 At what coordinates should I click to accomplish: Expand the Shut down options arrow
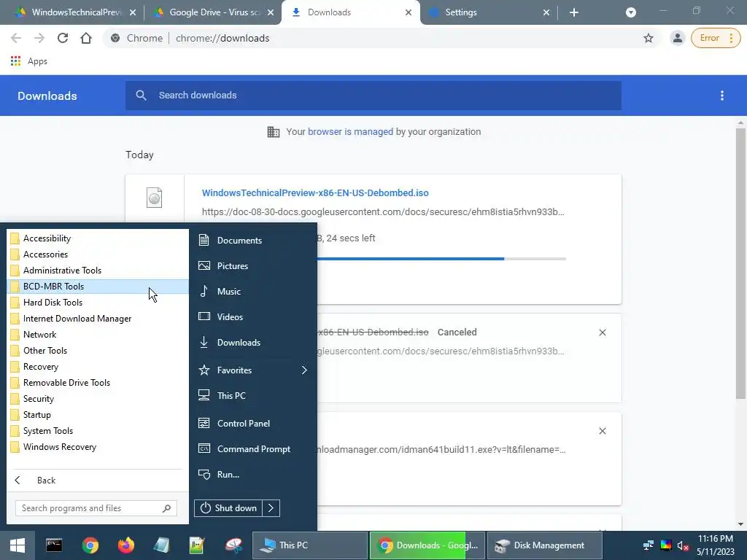271,508
